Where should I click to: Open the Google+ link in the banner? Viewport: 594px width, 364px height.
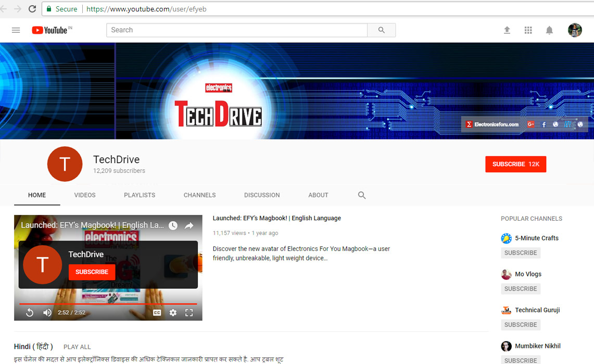point(530,124)
